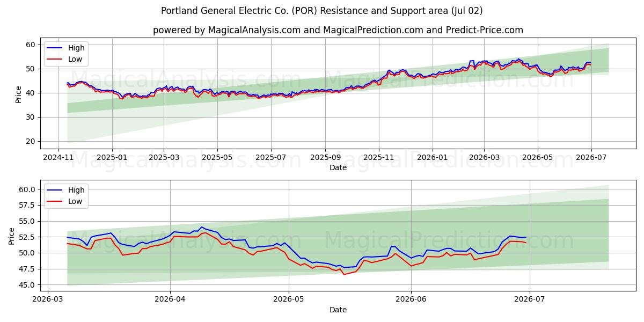
Task: Click 'High' in the lower chart legend
Action: (x=76, y=190)
